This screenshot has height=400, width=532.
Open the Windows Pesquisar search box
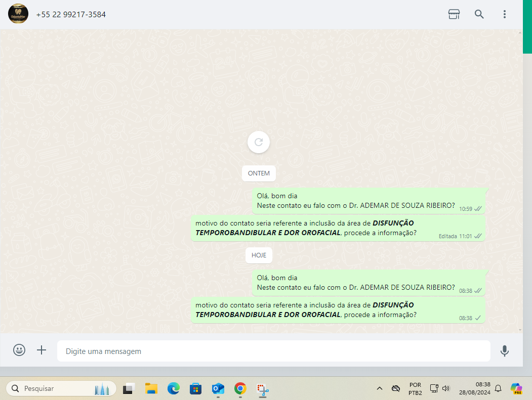[61, 388]
